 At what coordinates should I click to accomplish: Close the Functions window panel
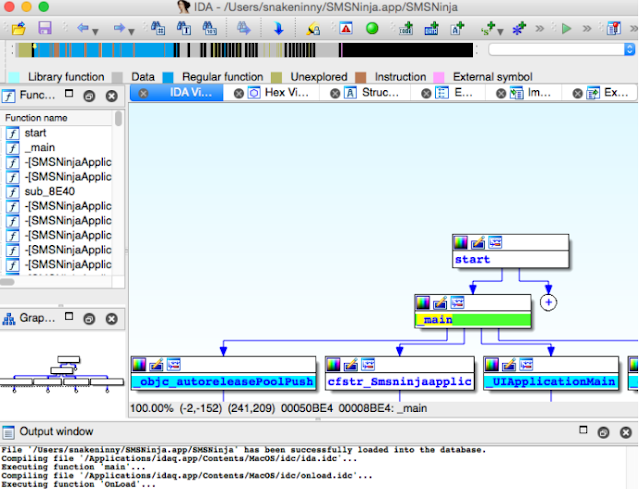coord(111,96)
